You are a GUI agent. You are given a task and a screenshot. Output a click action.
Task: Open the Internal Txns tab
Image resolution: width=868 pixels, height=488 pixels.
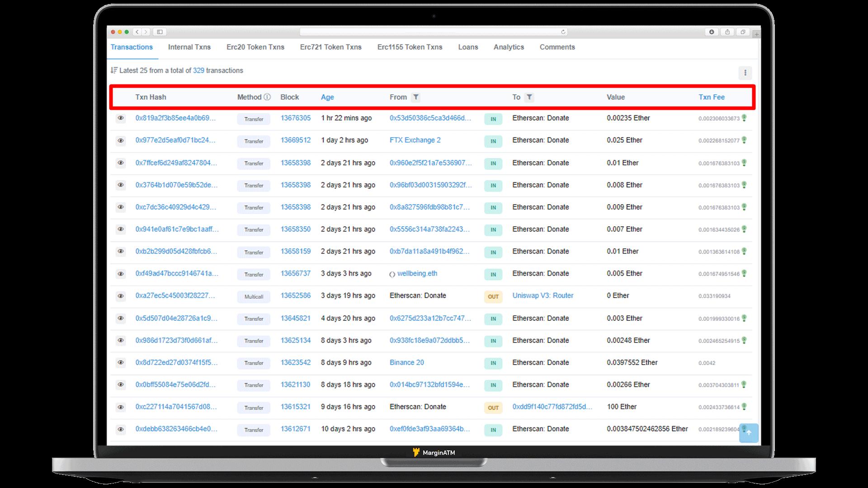(x=189, y=47)
